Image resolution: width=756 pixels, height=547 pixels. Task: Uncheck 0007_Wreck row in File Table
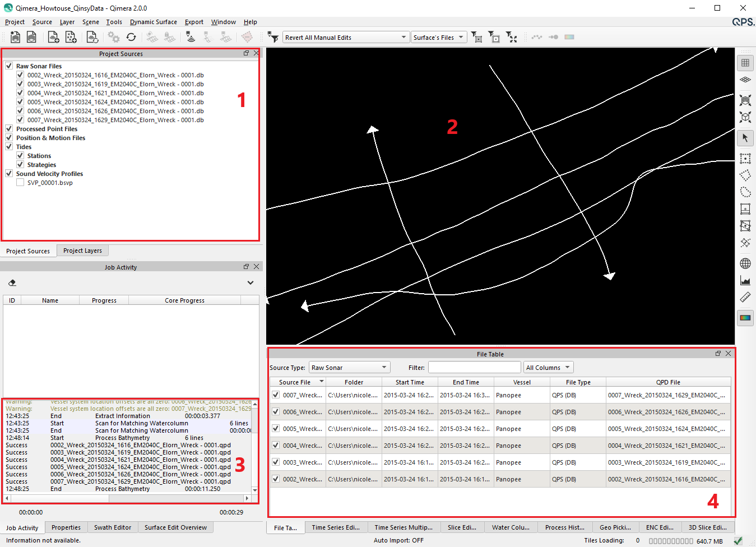[276, 395]
